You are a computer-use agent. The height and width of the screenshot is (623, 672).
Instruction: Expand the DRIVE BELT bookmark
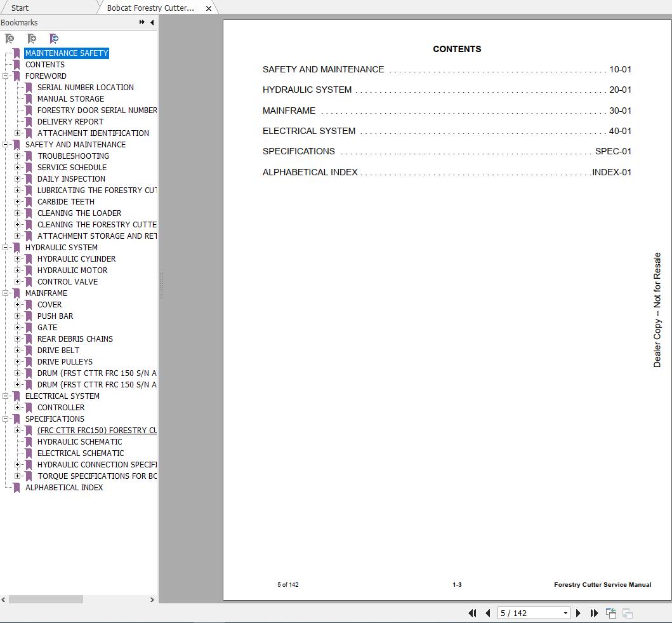[x=17, y=351]
